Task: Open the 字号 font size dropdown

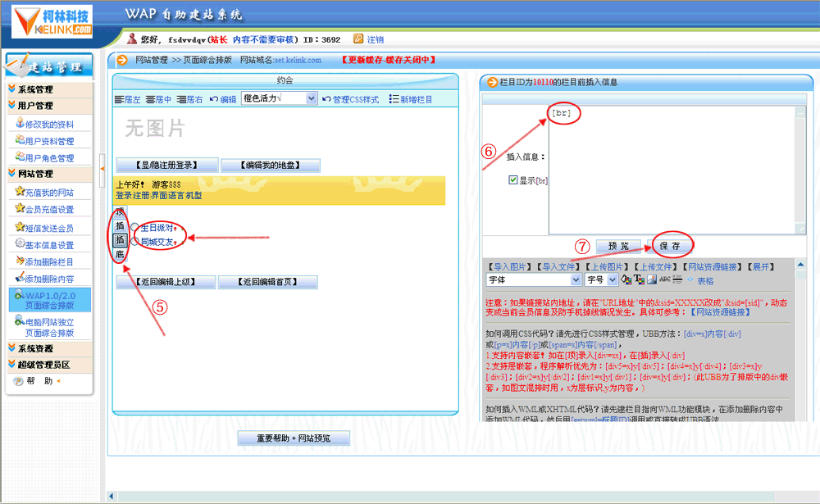Action: (x=612, y=279)
